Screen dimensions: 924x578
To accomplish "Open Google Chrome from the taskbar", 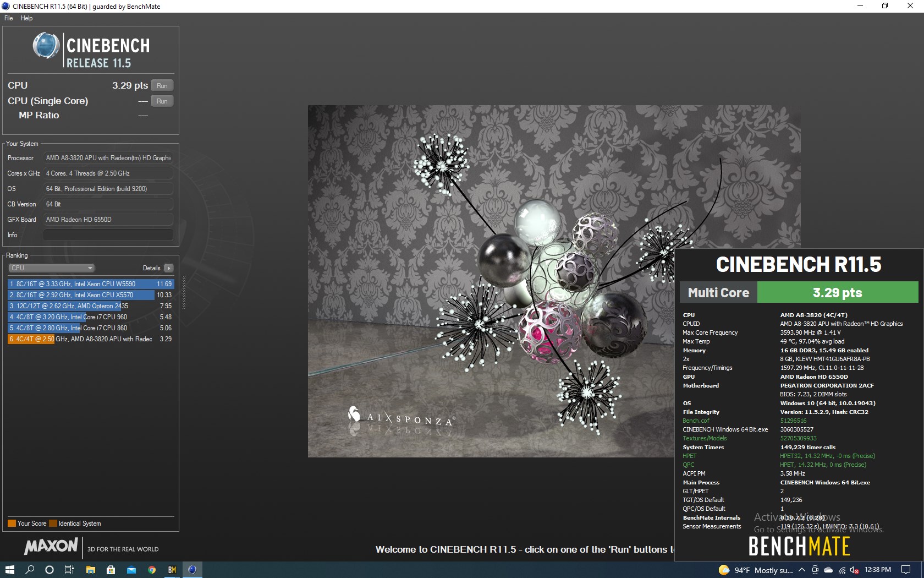I will point(151,570).
